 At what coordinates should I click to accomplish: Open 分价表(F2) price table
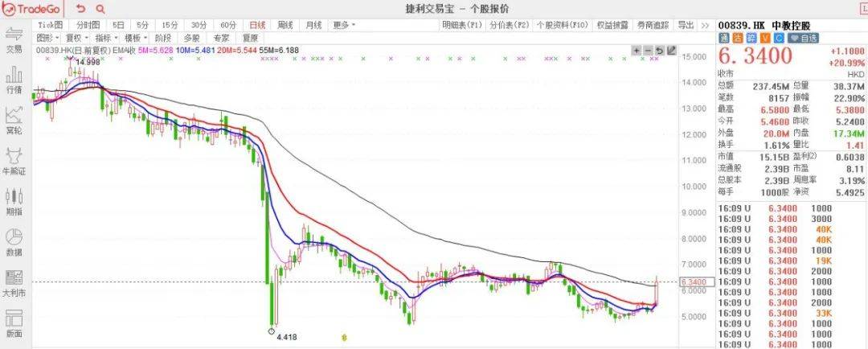pyautogui.click(x=510, y=25)
